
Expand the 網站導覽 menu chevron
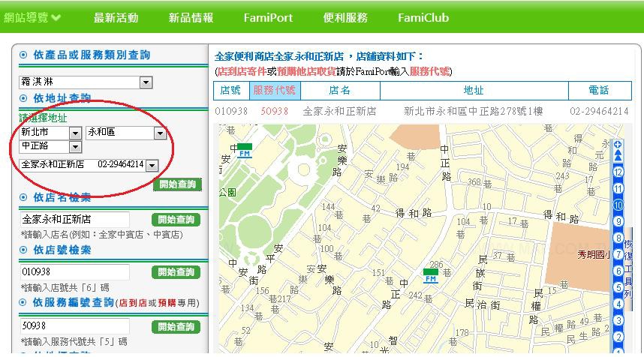57,18
